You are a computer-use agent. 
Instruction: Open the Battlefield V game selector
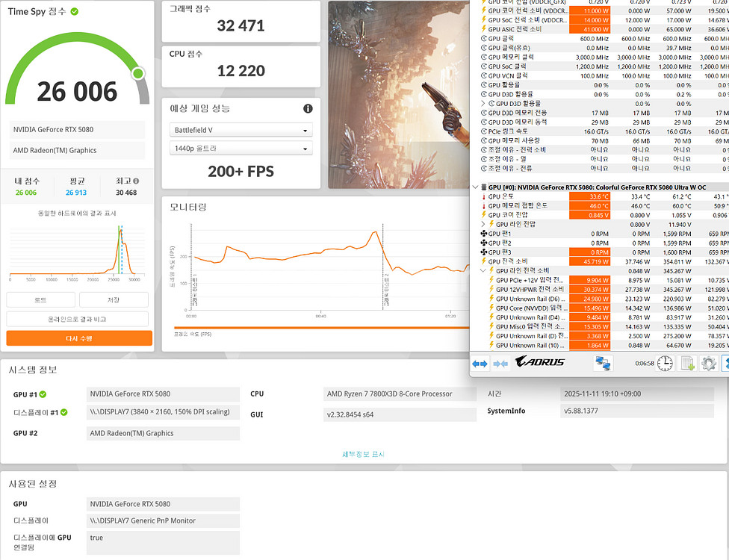click(x=241, y=130)
